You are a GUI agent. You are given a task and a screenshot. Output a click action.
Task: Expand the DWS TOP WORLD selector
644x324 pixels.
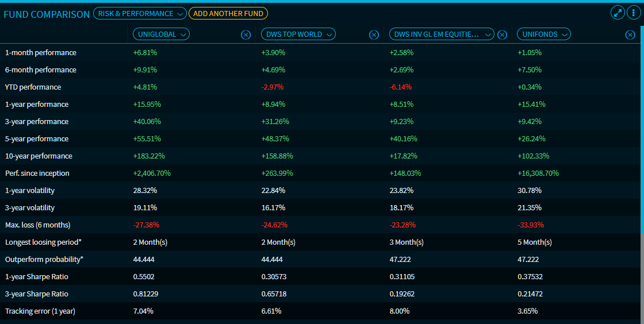click(x=298, y=34)
